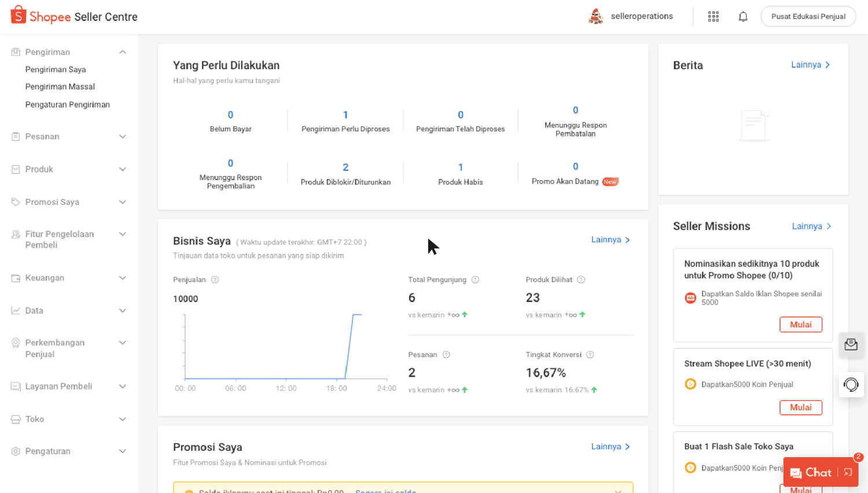Open the Chat floating widget

pyautogui.click(x=811, y=473)
